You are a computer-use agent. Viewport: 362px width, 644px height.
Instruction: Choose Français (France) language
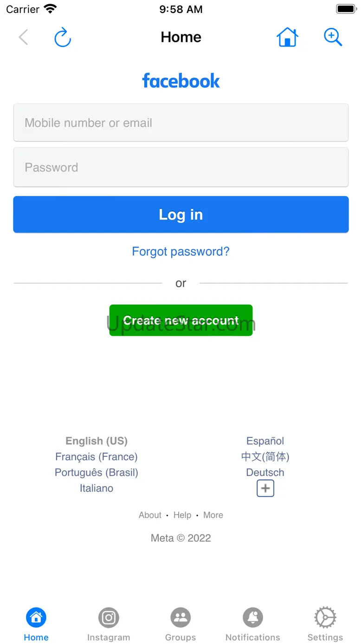(97, 457)
